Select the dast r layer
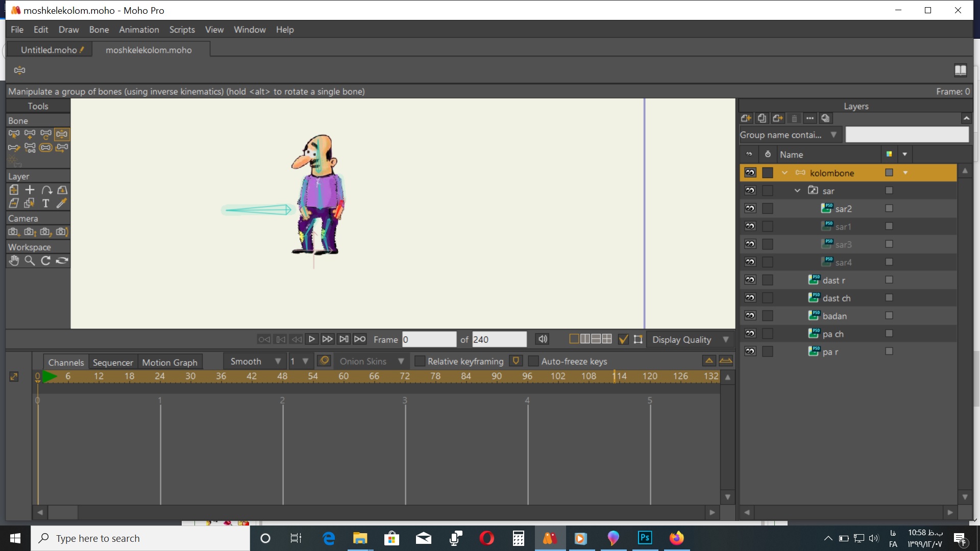The image size is (980, 551). pos(835,280)
